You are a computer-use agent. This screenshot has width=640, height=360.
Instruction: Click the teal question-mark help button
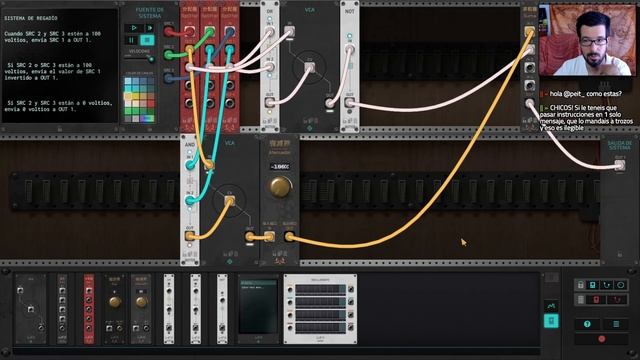(x=587, y=324)
